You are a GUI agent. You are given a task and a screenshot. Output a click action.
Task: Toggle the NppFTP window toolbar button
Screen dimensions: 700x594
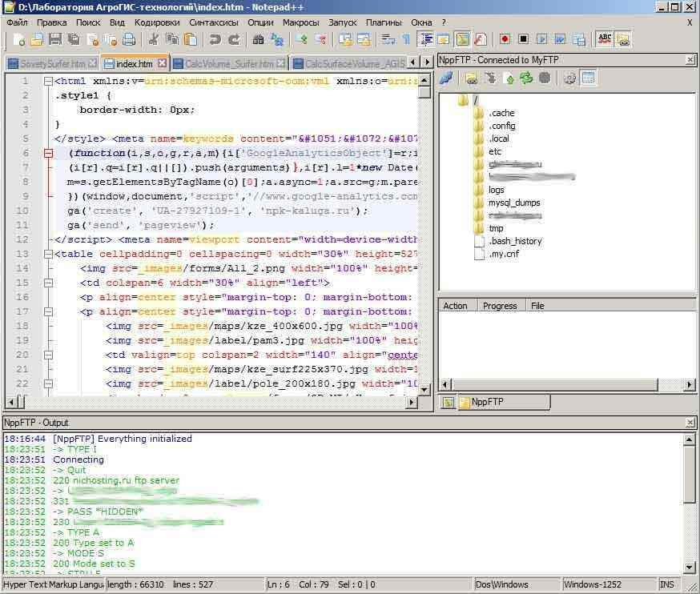[x=623, y=40]
